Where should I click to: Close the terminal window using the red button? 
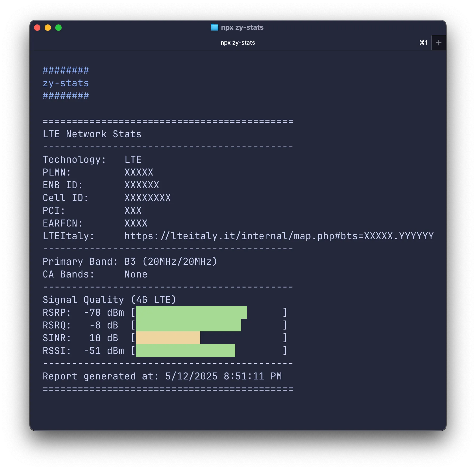[x=37, y=28]
